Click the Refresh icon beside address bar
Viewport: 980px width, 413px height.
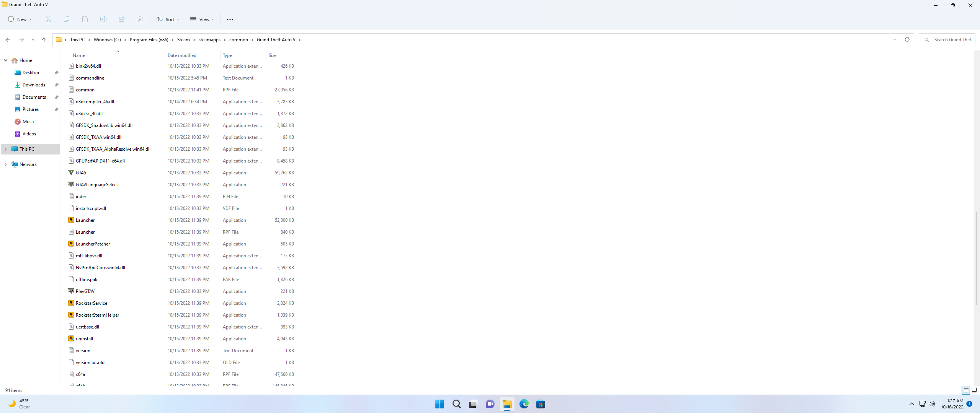[x=907, y=39]
